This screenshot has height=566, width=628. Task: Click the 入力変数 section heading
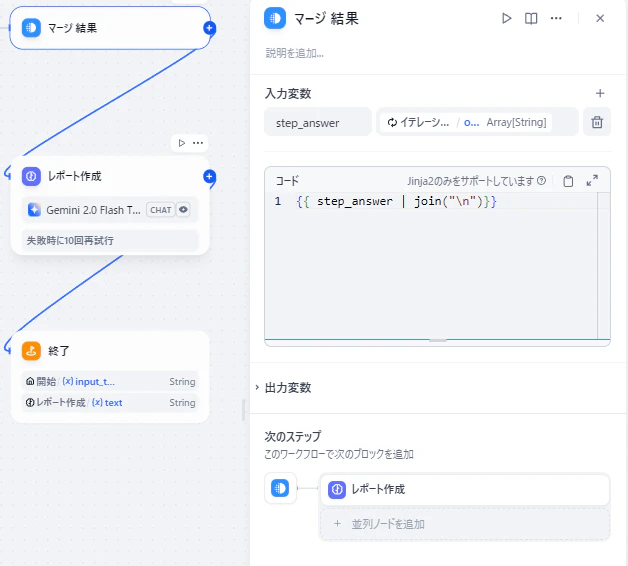pos(288,93)
